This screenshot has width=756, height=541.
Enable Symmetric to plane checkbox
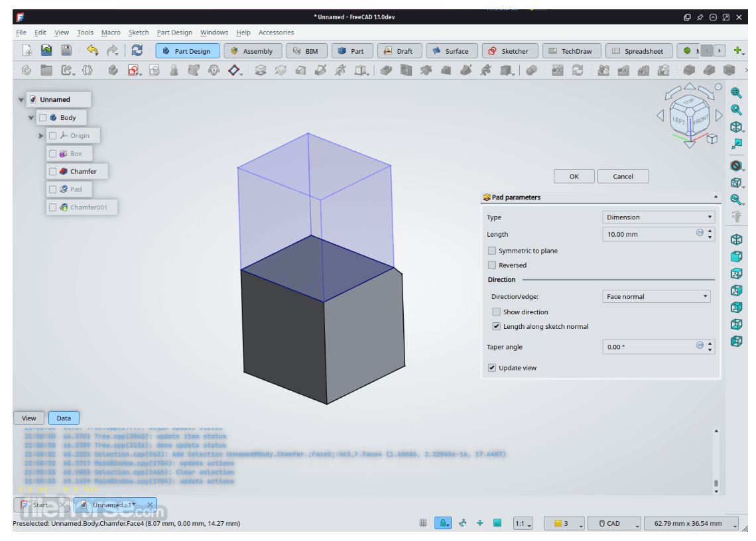pos(492,251)
